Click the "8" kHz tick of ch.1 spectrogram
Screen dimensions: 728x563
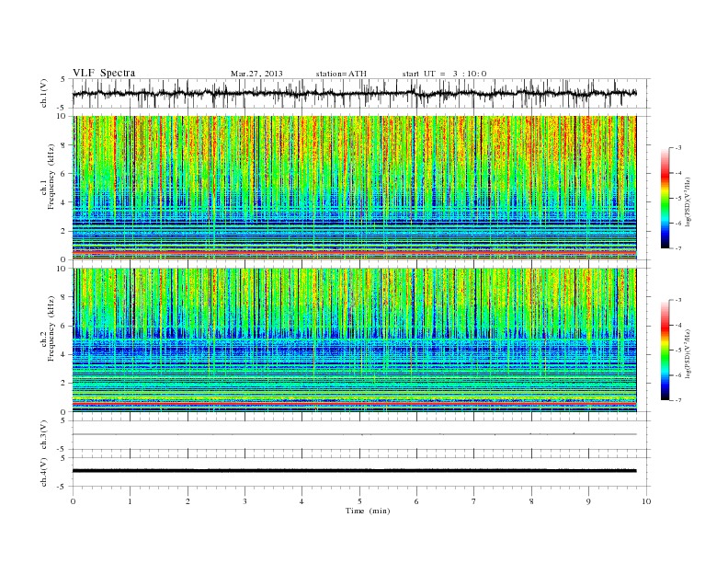coord(64,145)
